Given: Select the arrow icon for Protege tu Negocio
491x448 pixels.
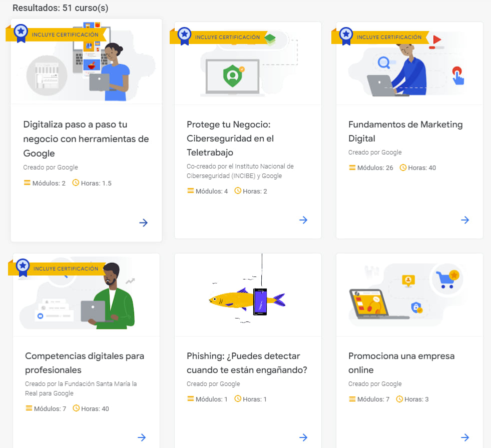Looking at the screenshot, I should pos(303,220).
